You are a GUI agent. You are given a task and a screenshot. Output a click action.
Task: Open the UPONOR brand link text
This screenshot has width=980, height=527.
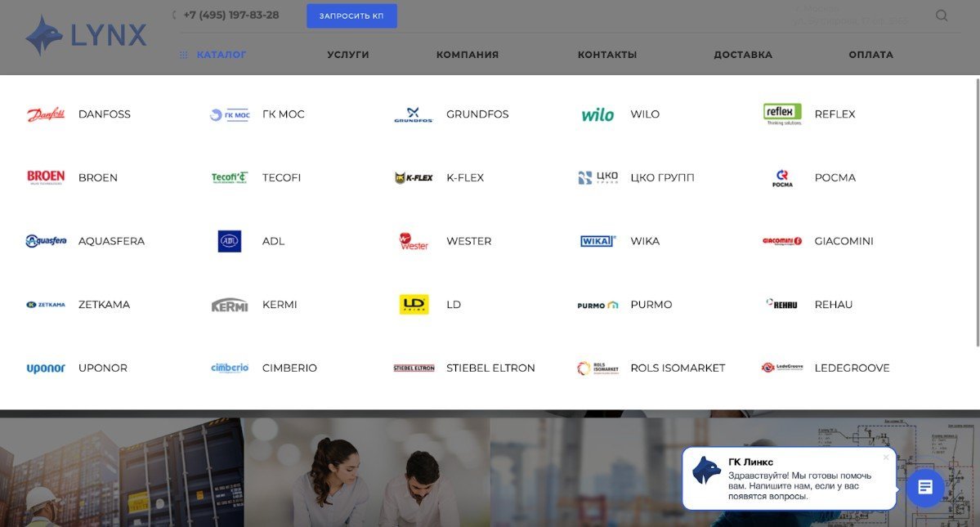click(103, 368)
